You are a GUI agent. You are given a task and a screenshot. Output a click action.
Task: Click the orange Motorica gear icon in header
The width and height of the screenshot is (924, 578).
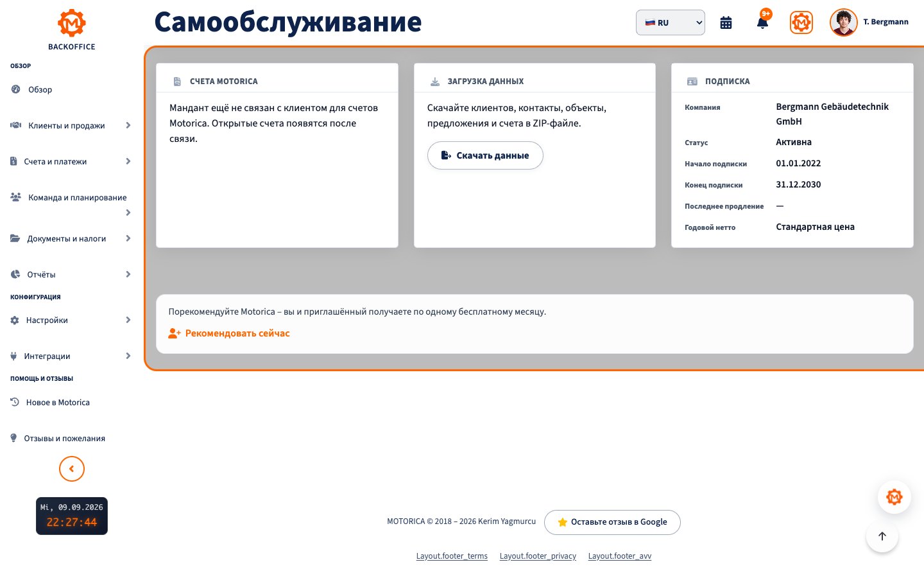pos(801,22)
